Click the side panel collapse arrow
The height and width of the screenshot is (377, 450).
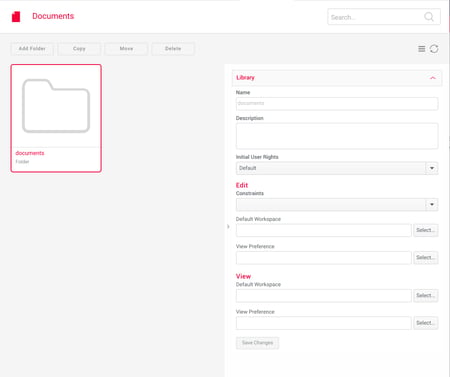tap(228, 227)
